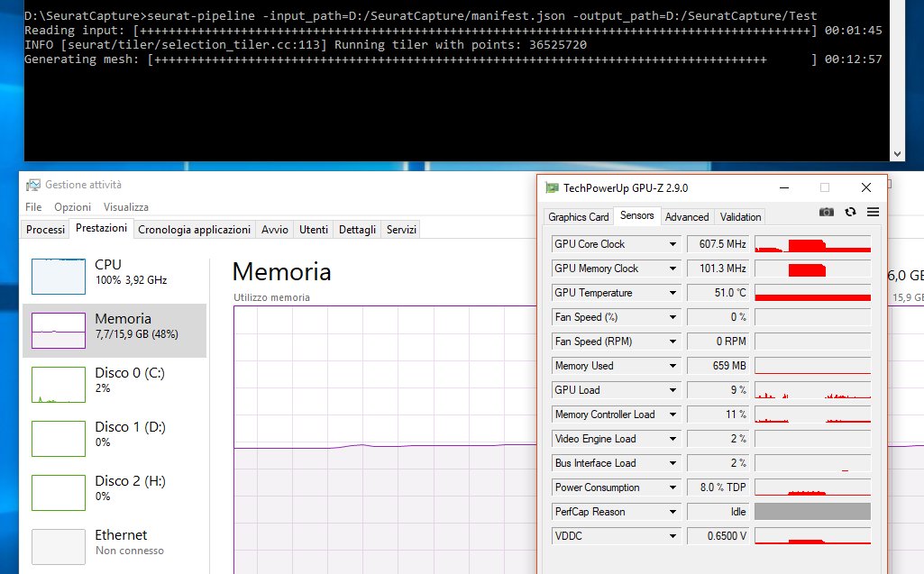Open the GPU-Z hamburger menu
The image size is (924, 574).
point(874,212)
